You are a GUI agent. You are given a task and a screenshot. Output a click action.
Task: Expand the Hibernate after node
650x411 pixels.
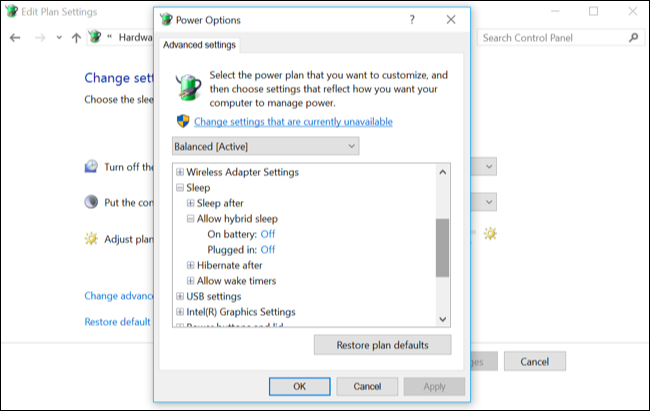coord(190,265)
